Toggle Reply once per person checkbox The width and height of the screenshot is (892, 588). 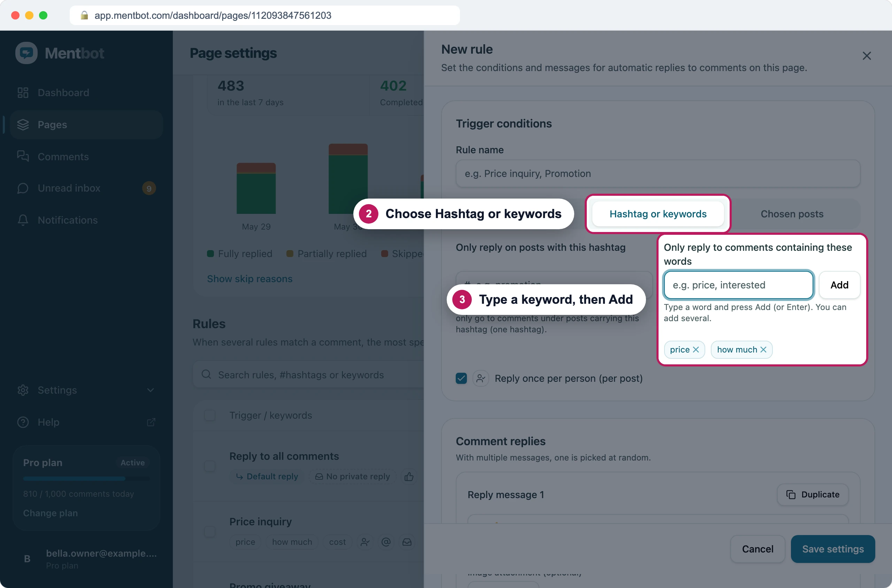tap(461, 378)
